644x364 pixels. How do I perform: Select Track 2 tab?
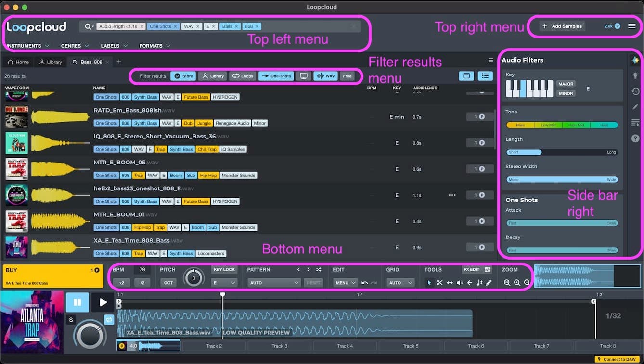214,346
